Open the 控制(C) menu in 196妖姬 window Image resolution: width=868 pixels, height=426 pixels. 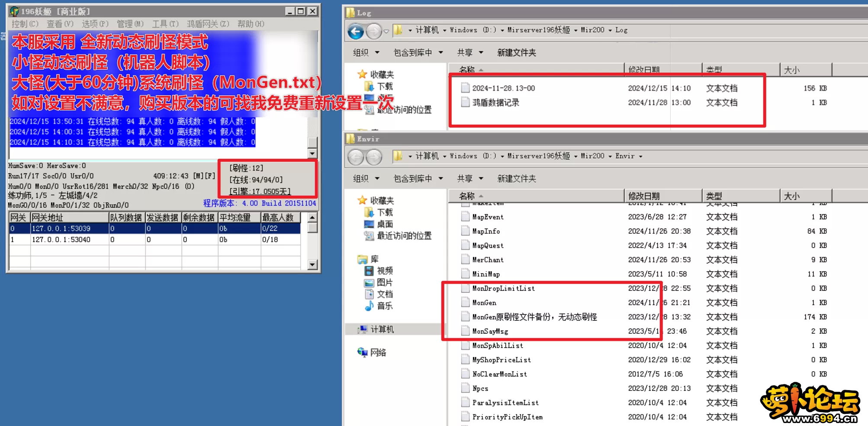click(25, 24)
